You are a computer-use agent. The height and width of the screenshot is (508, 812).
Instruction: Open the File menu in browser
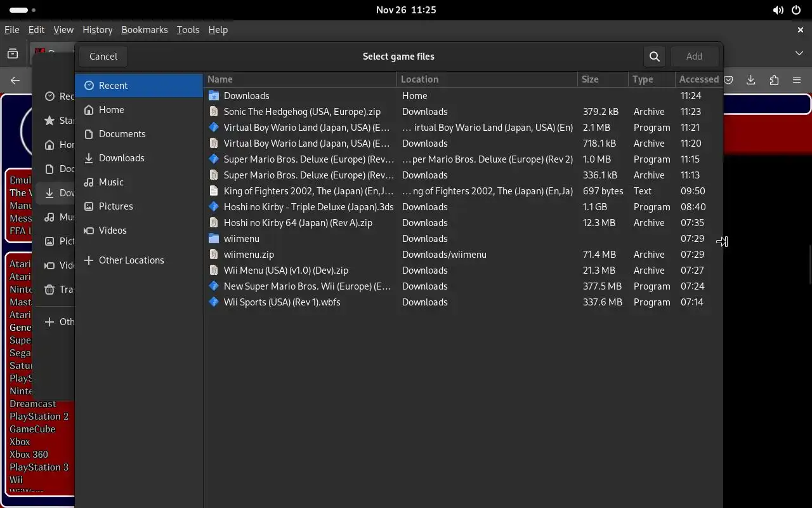11,30
